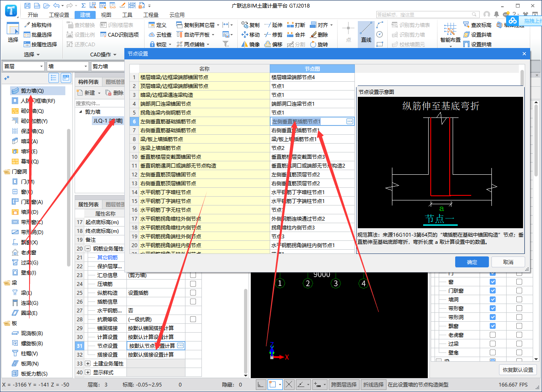Click the 移动 (Move) tool
The height and width of the screenshot is (392, 542).
pos(251,35)
